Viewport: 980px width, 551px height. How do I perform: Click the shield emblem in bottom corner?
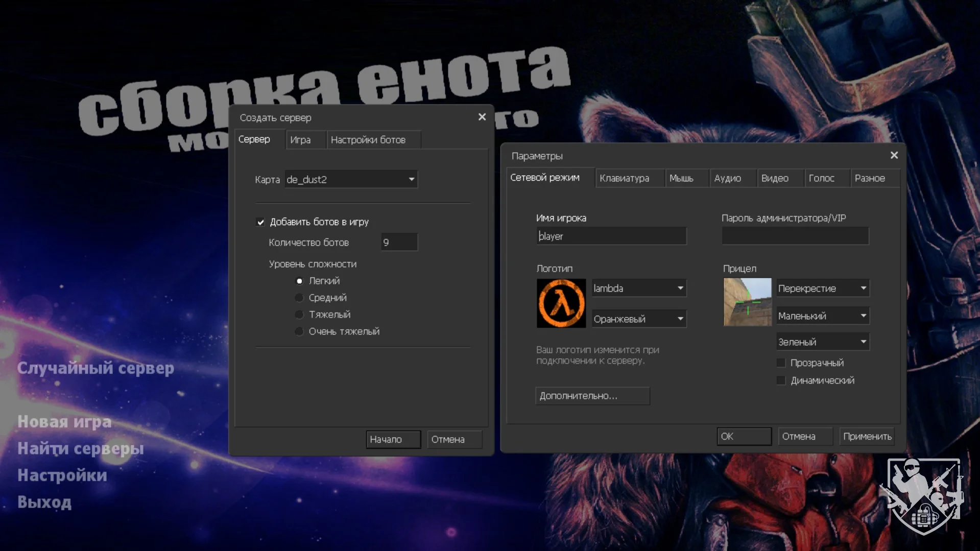click(x=923, y=495)
